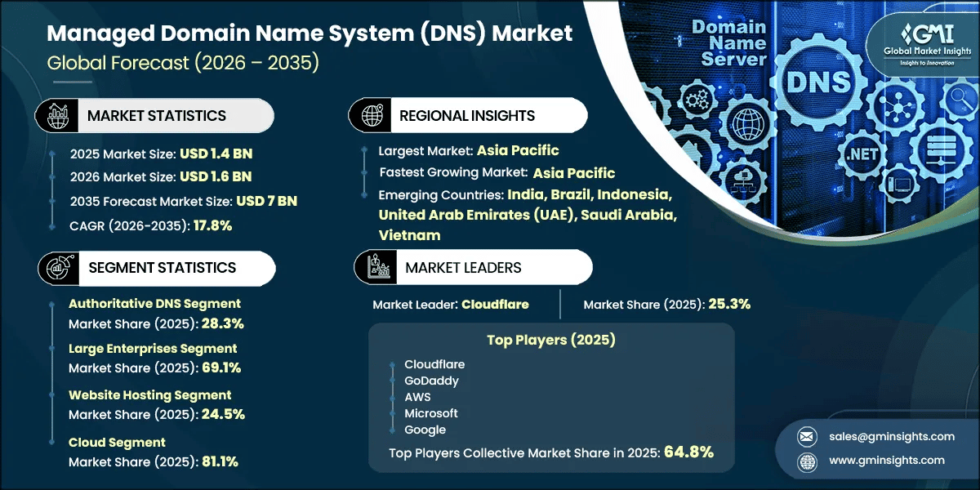
Task: Click the 69.1% market share value
Action: point(222,367)
